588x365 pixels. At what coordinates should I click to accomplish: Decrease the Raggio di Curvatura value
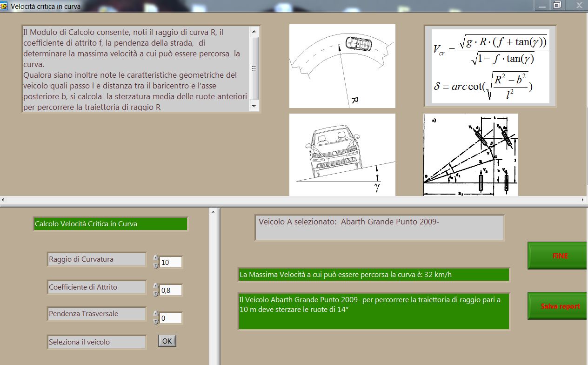(156, 265)
